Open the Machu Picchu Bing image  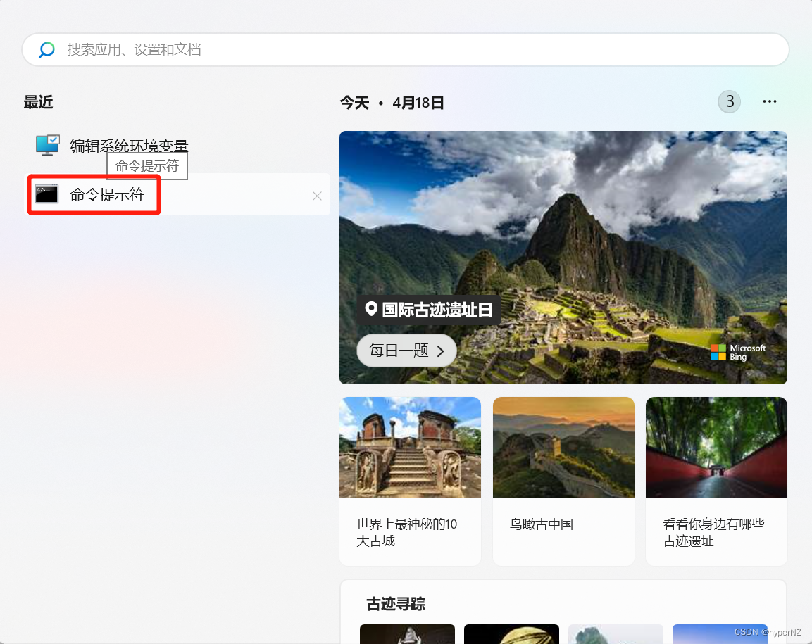coord(563,258)
